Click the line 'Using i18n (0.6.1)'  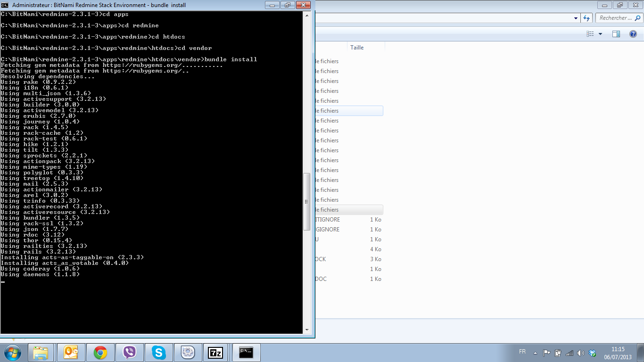click(x=34, y=88)
